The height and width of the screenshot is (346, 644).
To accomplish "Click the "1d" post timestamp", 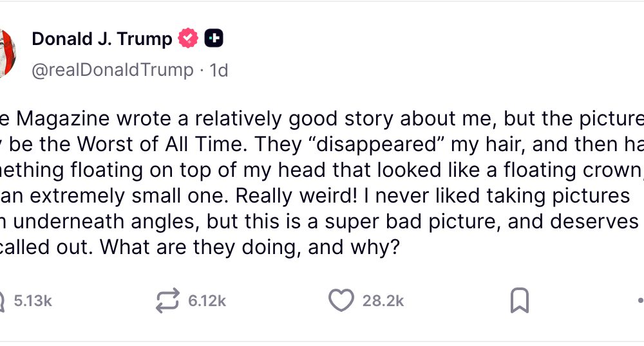I will [219, 69].
